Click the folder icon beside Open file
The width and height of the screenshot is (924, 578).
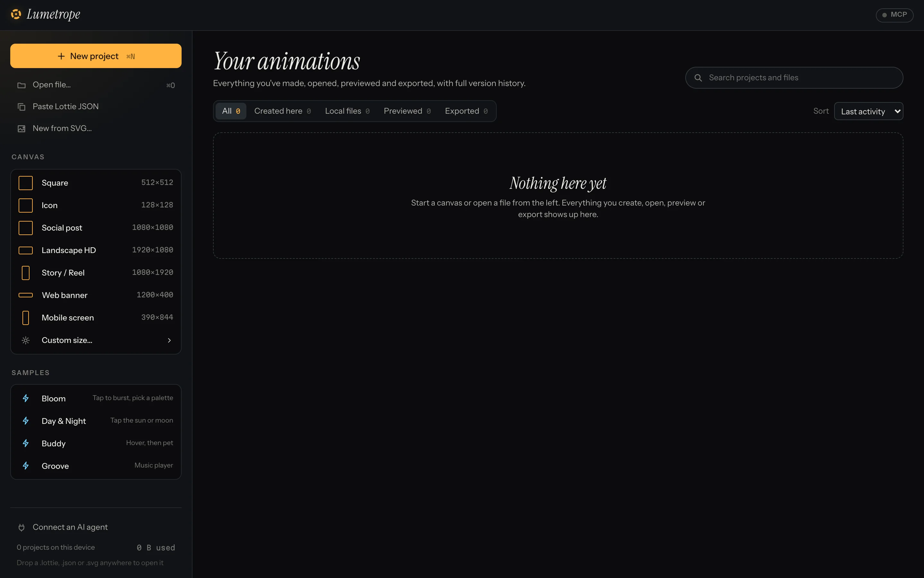click(21, 85)
